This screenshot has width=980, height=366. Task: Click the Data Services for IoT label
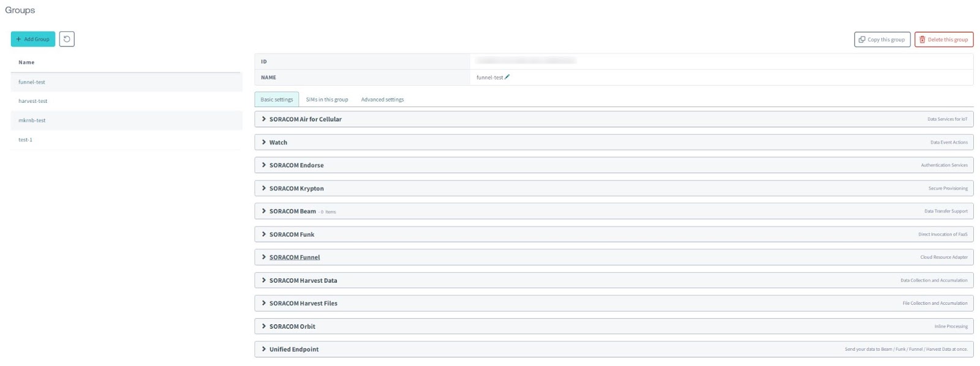point(947,119)
